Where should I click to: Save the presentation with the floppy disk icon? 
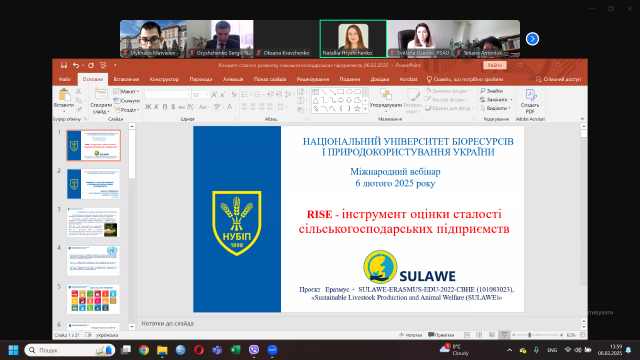(x=64, y=65)
